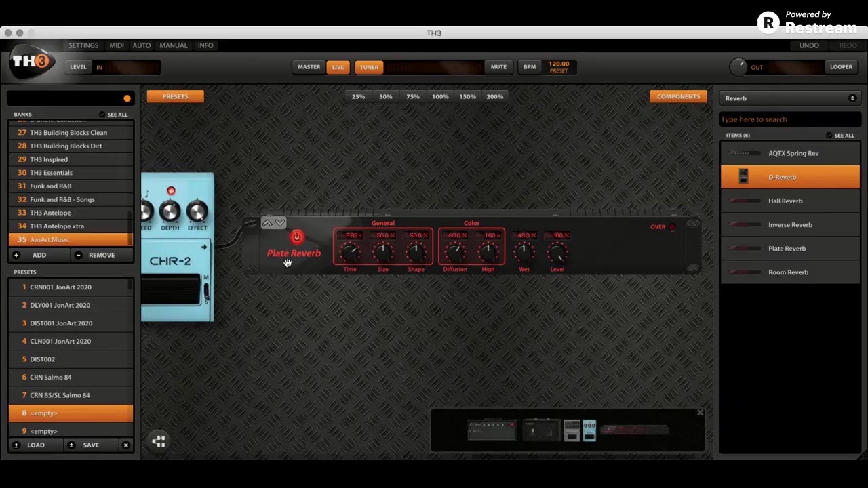Click the Time knob on Plate Reverb
This screenshot has height=488, width=868.
[x=350, y=253]
